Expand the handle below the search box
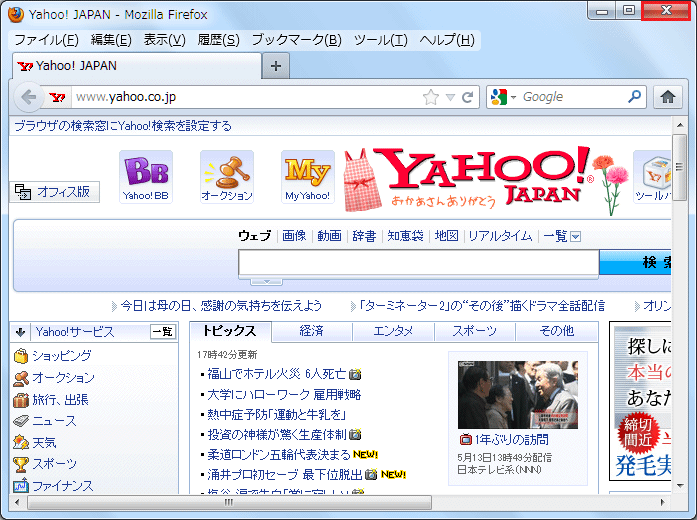The height and width of the screenshot is (520, 697). tap(267, 282)
